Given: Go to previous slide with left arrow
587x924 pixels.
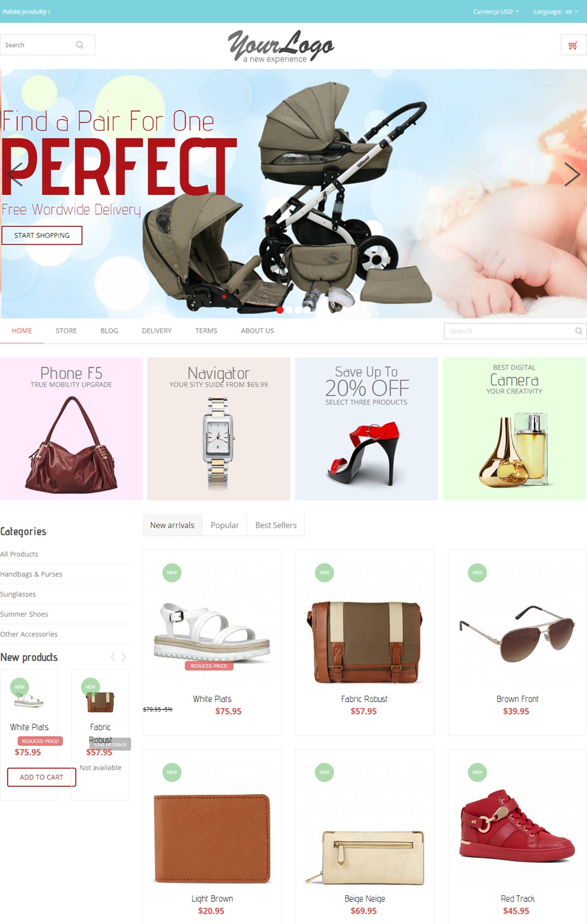Looking at the screenshot, I should (15, 174).
